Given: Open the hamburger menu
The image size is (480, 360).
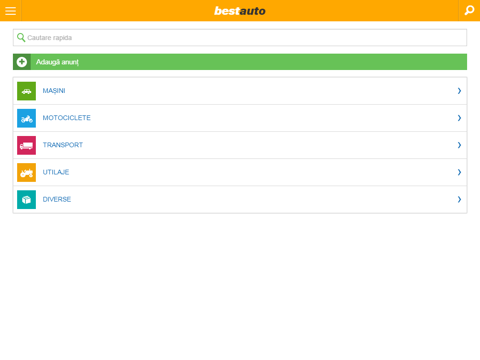Looking at the screenshot, I should click(10, 11).
